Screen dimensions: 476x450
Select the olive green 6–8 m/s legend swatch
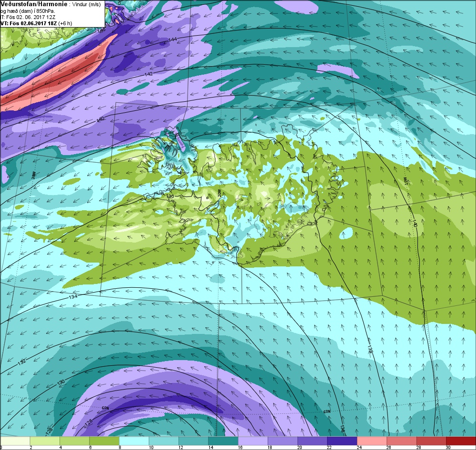click(104, 441)
